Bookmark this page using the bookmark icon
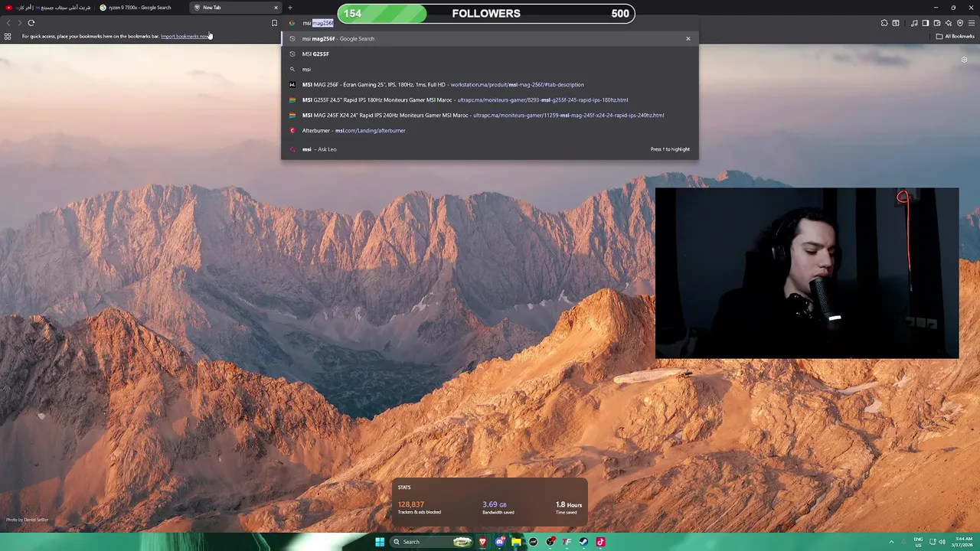The height and width of the screenshot is (551, 980). (274, 23)
